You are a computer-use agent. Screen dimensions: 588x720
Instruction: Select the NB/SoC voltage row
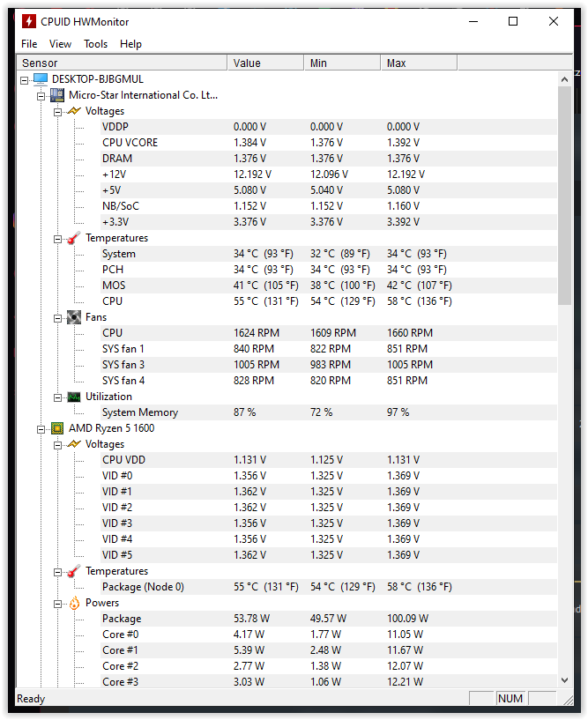pos(329,206)
